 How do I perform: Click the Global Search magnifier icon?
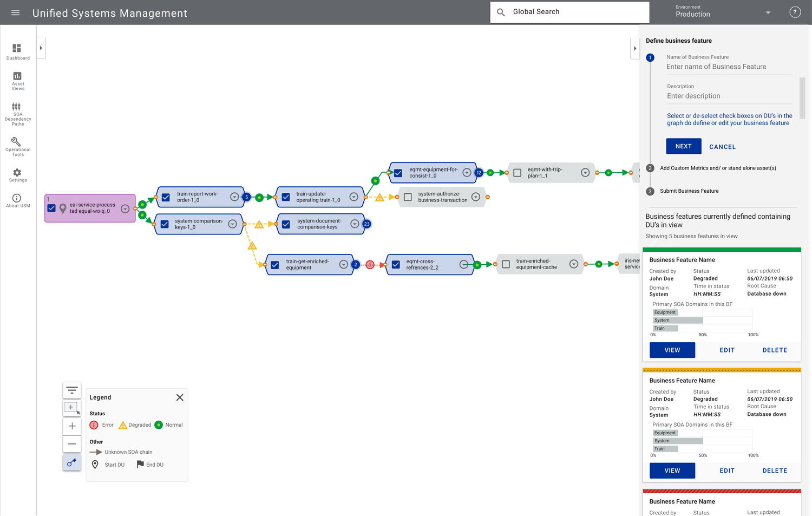coord(501,12)
